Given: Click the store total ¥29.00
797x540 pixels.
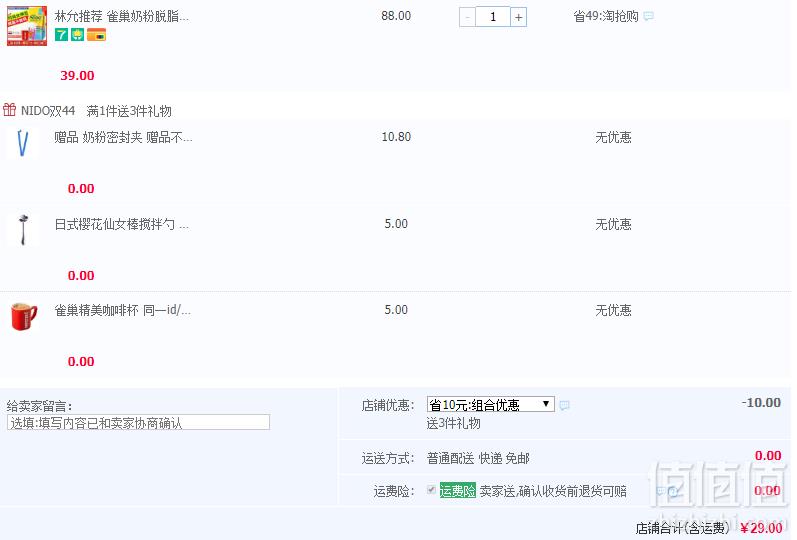Looking at the screenshot, I should click(x=761, y=528).
